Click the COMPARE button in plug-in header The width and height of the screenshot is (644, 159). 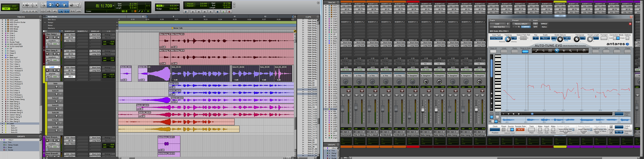click(526, 27)
